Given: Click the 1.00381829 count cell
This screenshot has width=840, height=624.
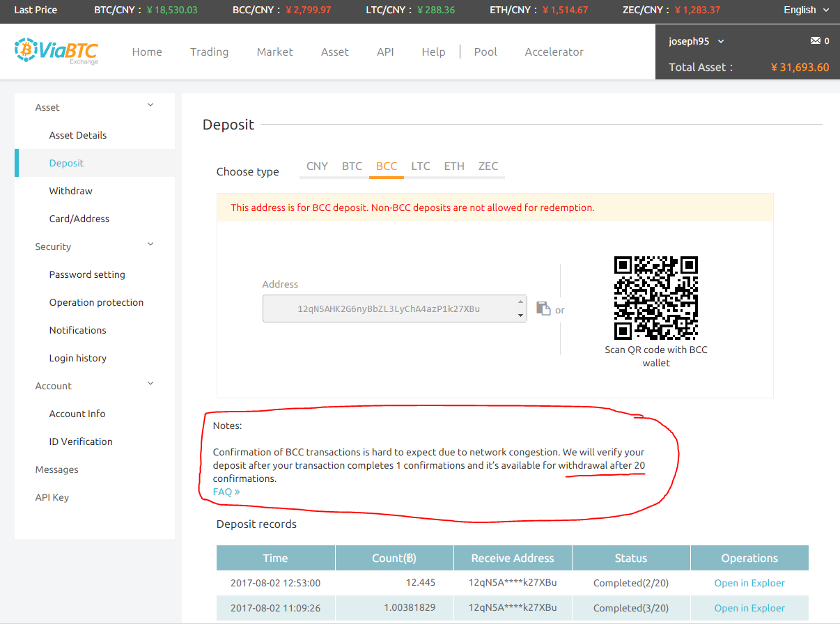Looking at the screenshot, I should coord(394,608).
